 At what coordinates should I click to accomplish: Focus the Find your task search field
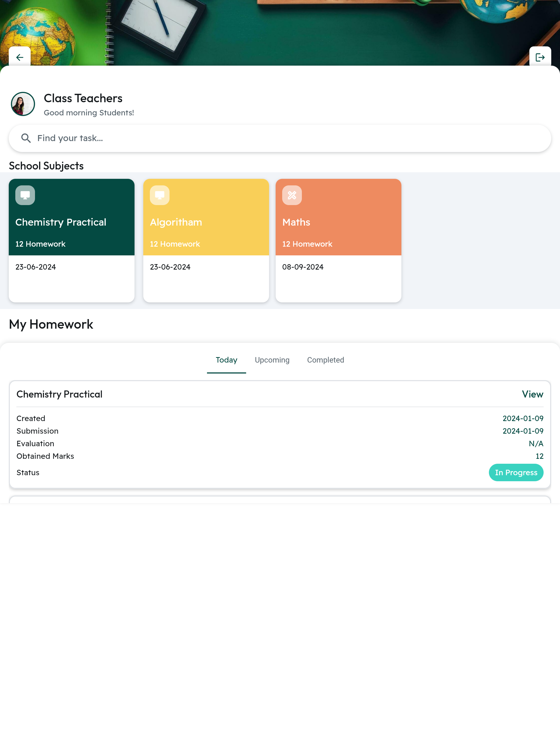280,138
